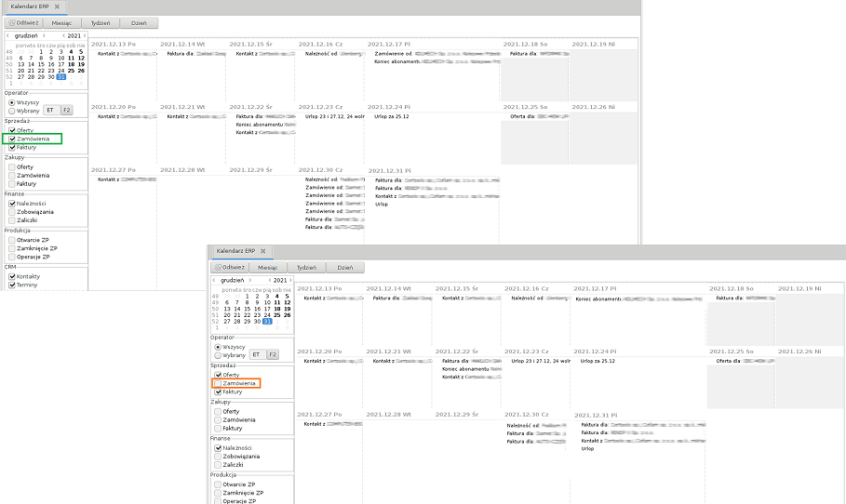The image size is (846, 504).
Task: Select Wszyscy operator radio in upper window
Action: coord(12,102)
